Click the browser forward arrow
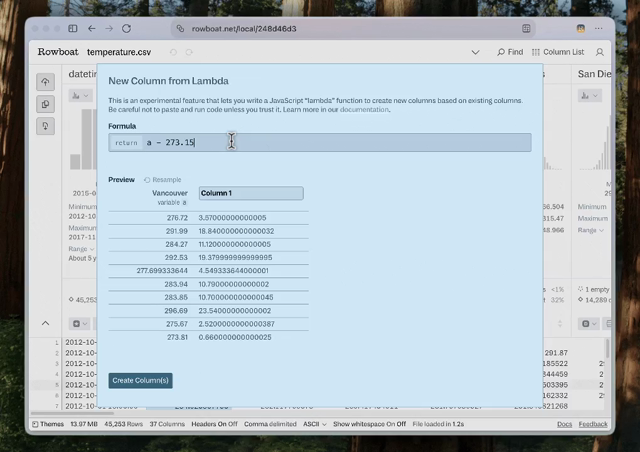Image resolution: width=640 pixels, height=452 pixels. tap(109, 29)
